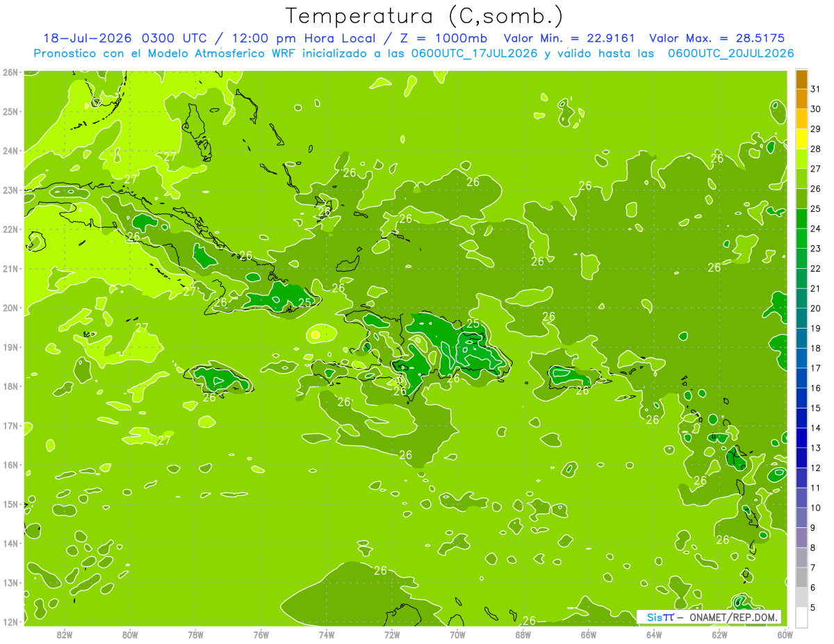
Task: Click the valid-until time "0600UTC_20JUL2026"
Action: coord(730,53)
